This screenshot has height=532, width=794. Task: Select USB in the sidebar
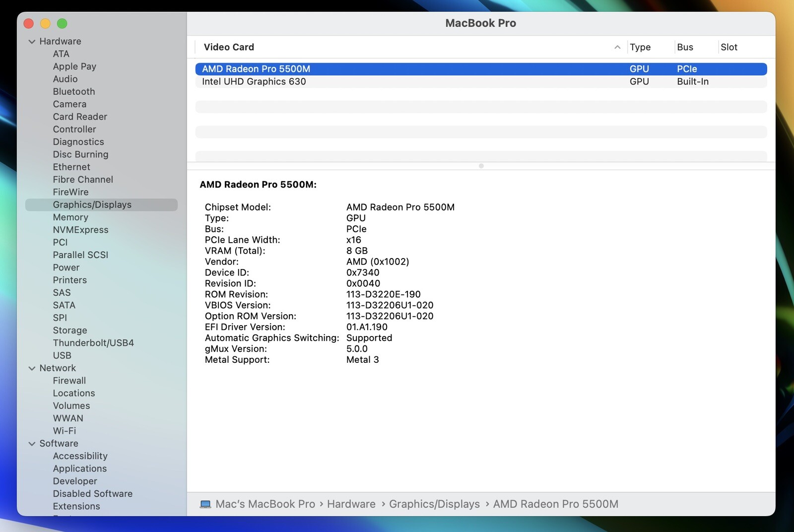(62, 355)
